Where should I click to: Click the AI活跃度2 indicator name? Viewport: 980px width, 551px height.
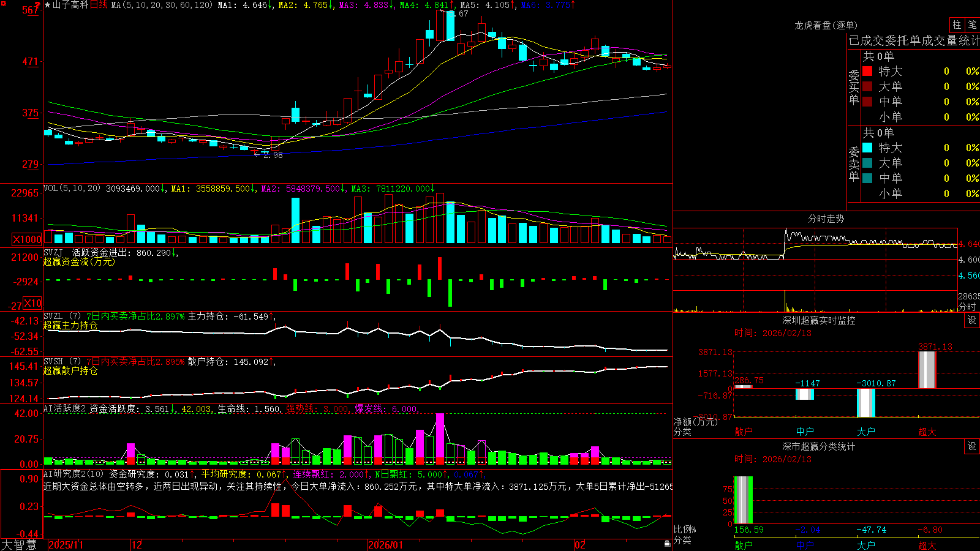pyautogui.click(x=65, y=409)
